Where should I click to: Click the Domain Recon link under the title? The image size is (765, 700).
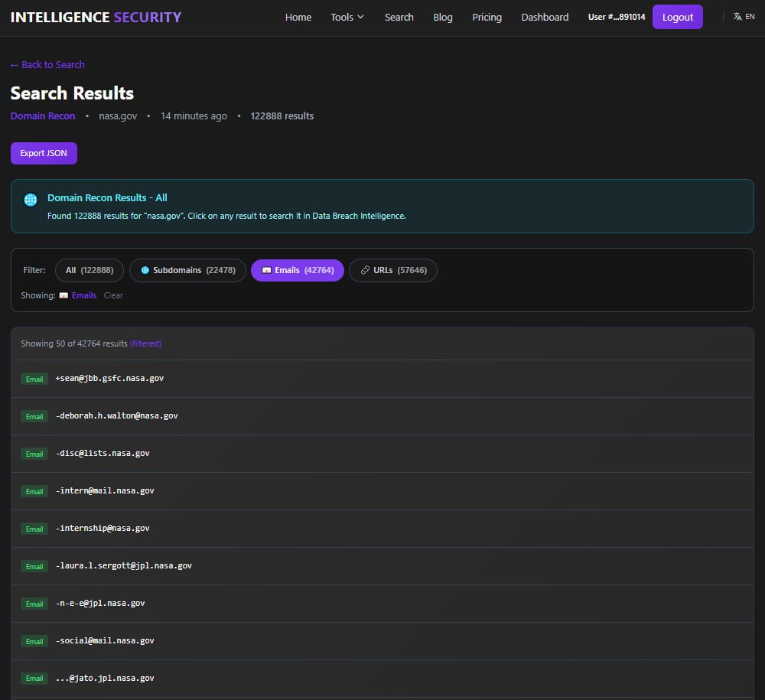[43, 116]
